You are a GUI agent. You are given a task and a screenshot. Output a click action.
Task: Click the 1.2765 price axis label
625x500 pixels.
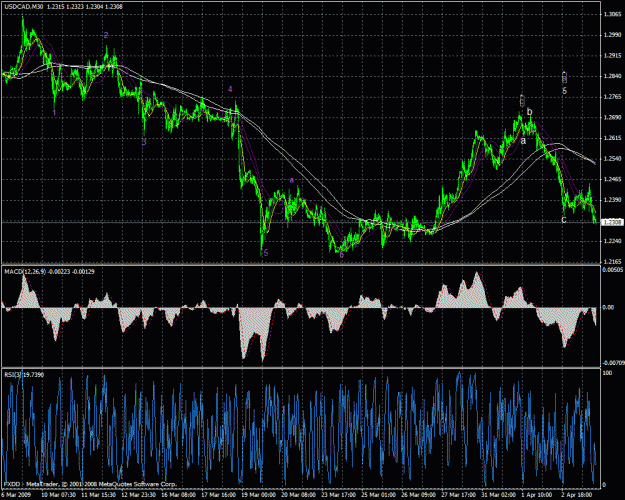[612, 97]
